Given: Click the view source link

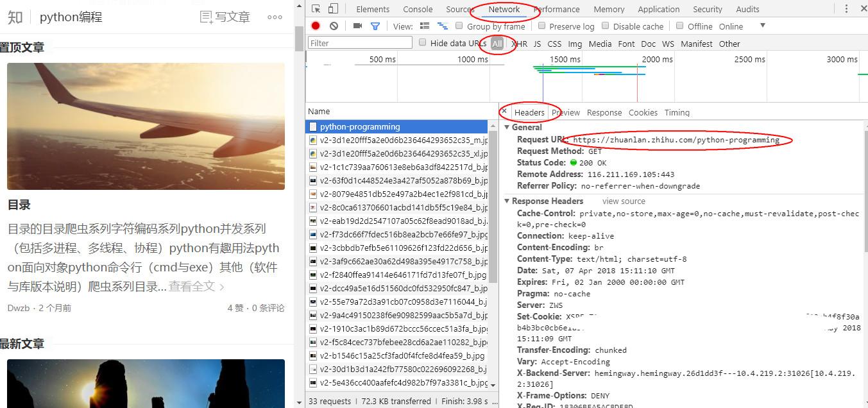Looking at the screenshot, I should [x=624, y=201].
